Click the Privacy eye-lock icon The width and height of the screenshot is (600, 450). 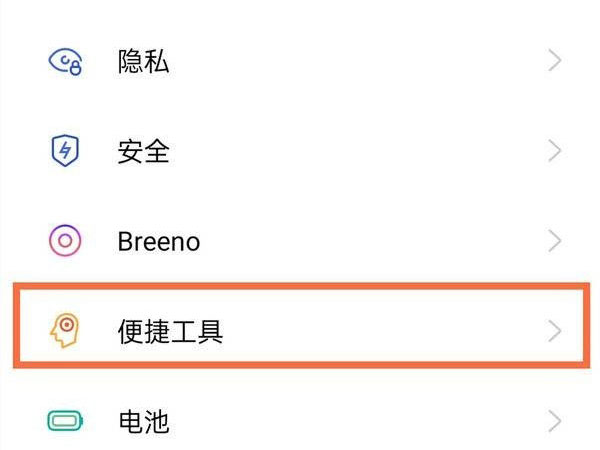66,62
